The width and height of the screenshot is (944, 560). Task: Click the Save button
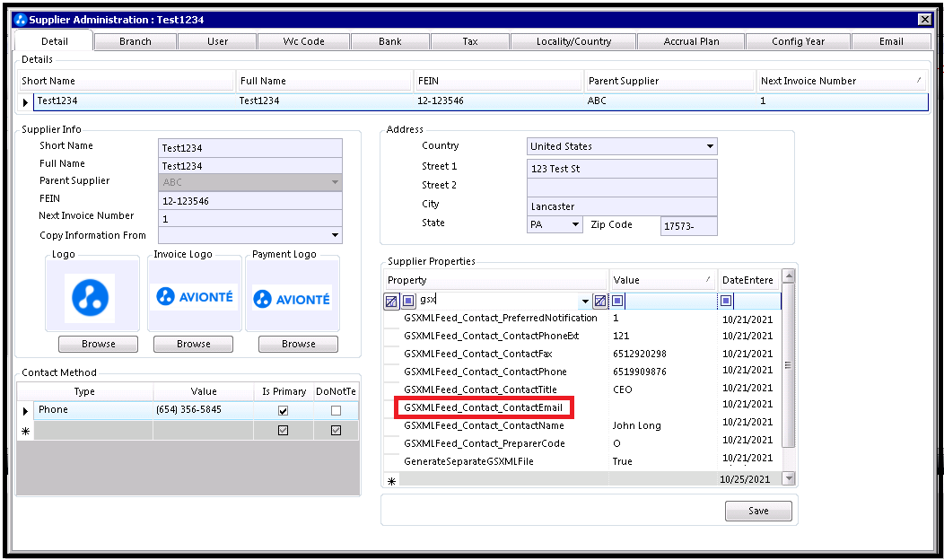coord(758,511)
